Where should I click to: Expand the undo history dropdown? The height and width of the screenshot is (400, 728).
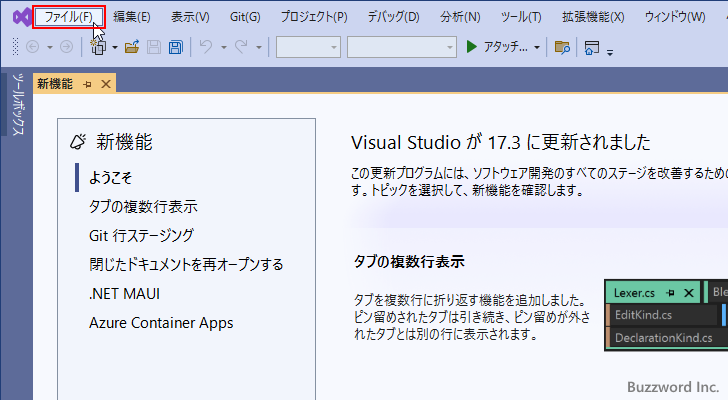pos(223,47)
